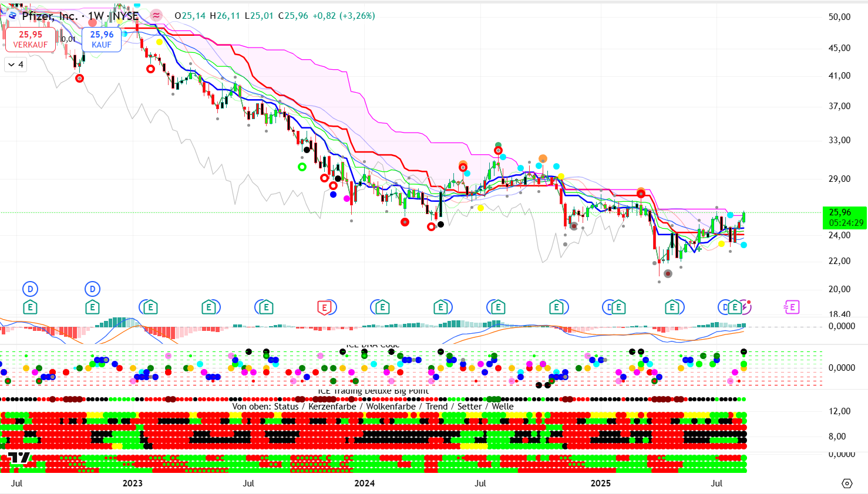
Task: Select the ICE Trading Deluxe Big Point indicator title
Action: [373, 391]
